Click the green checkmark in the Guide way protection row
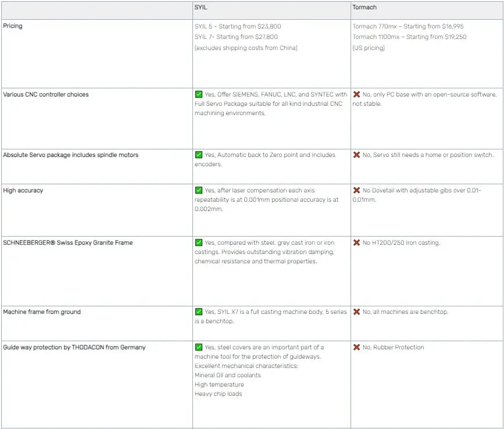The height and width of the screenshot is (429, 504). pos(199,347)
